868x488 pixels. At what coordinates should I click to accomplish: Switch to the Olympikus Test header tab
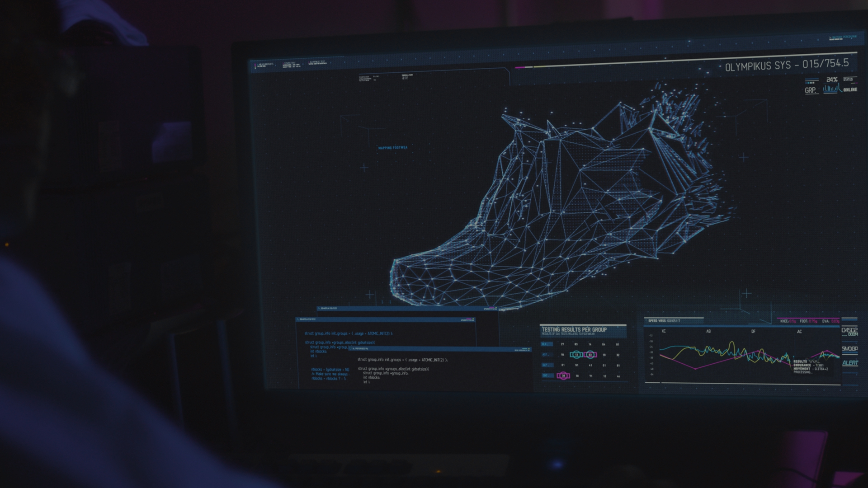tap(317, 62)
